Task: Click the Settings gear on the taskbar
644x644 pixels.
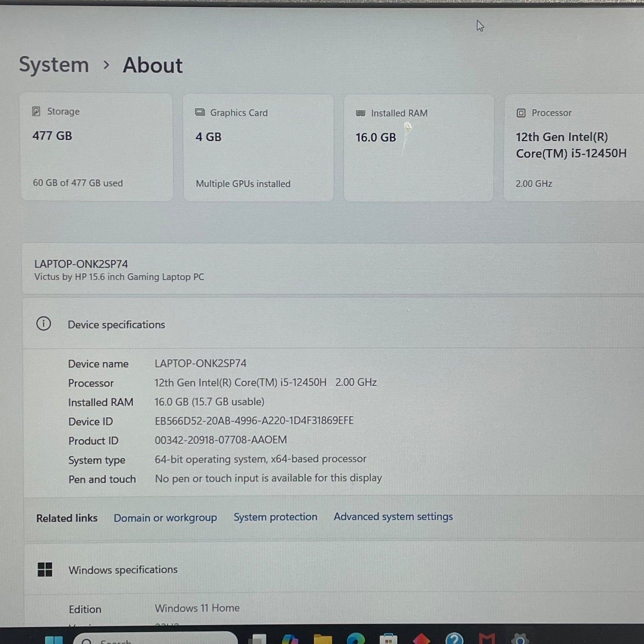Action: [520, 639]
